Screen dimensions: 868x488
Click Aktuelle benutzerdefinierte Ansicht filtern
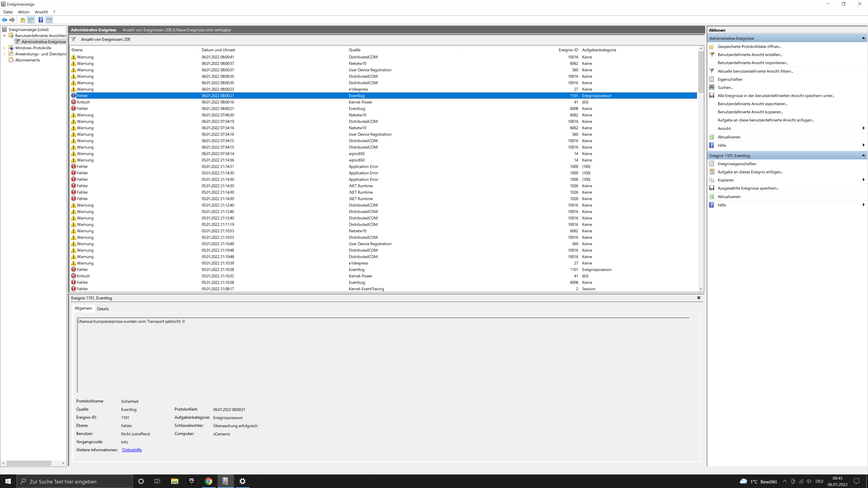(755, 71)
